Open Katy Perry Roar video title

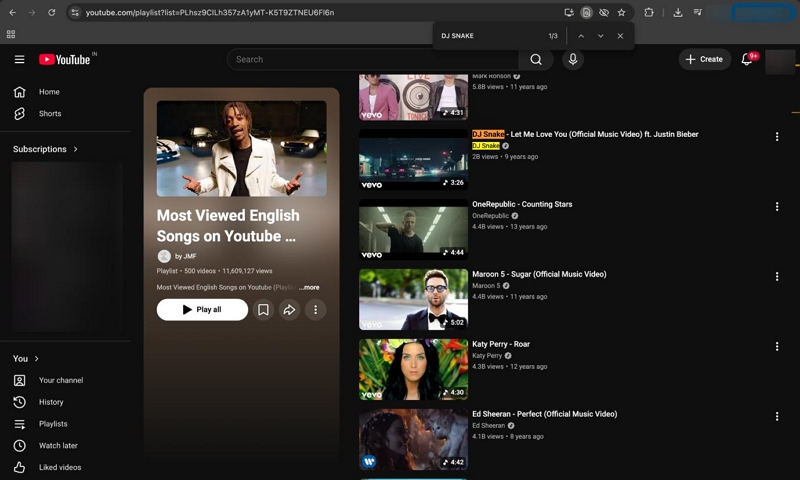pos(501,344)
